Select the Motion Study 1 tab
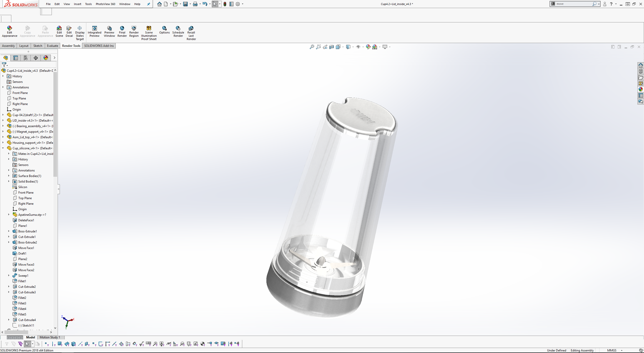Image resolution: width=644 pixels, height=353 pixels. click(x=50, y=337)
